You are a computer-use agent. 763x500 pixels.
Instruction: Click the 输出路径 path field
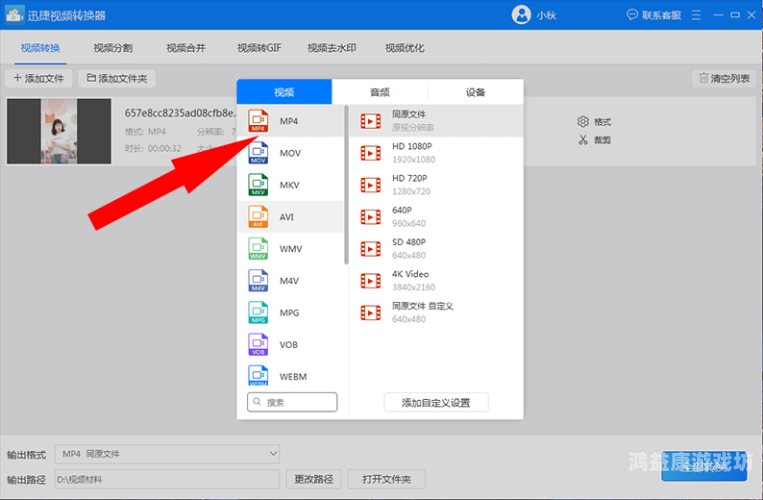coord(167,480)
